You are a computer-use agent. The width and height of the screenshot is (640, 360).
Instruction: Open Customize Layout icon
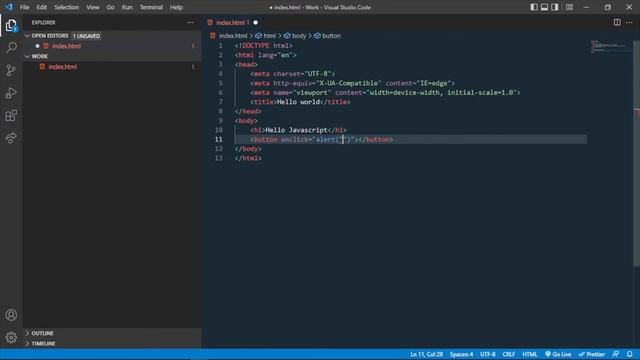[x=569, y=7]
